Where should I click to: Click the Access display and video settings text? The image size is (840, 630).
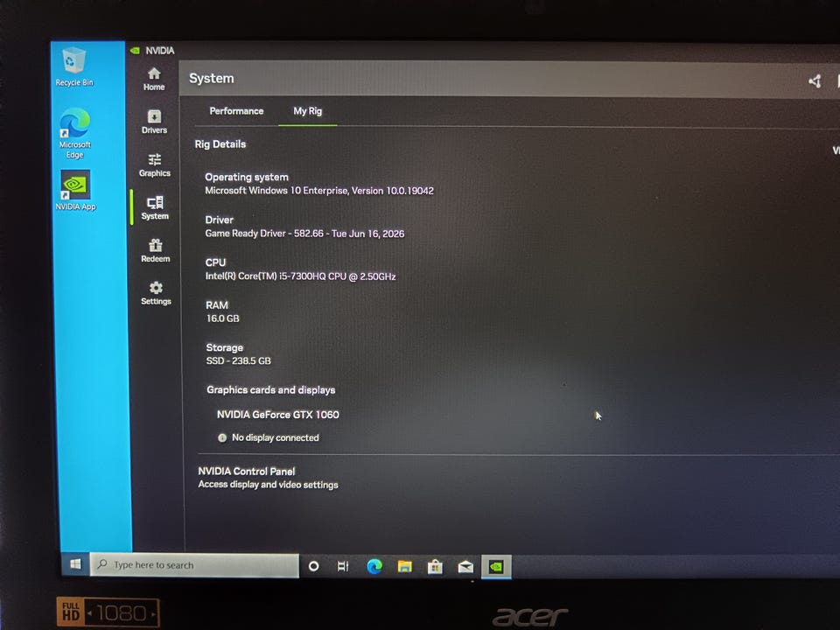(x=268, y=484)
